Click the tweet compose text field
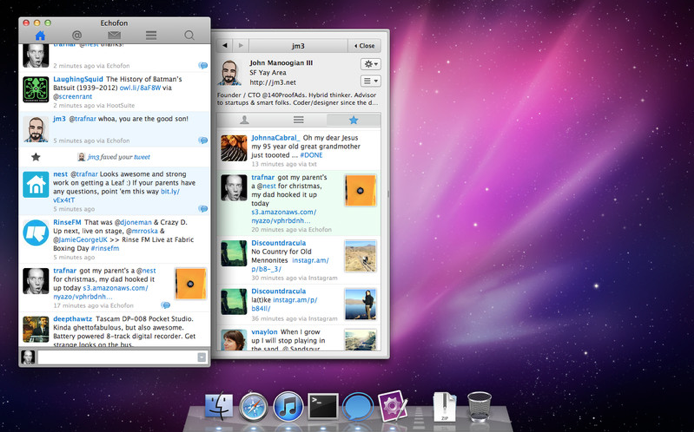 pos(117,357)
